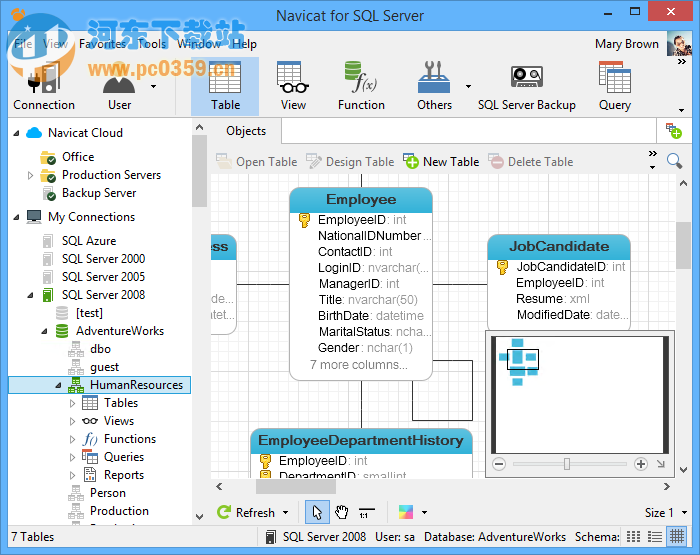Expand the Tables node
This screenshot has height=555, width=700.
[x=72, y=404]
